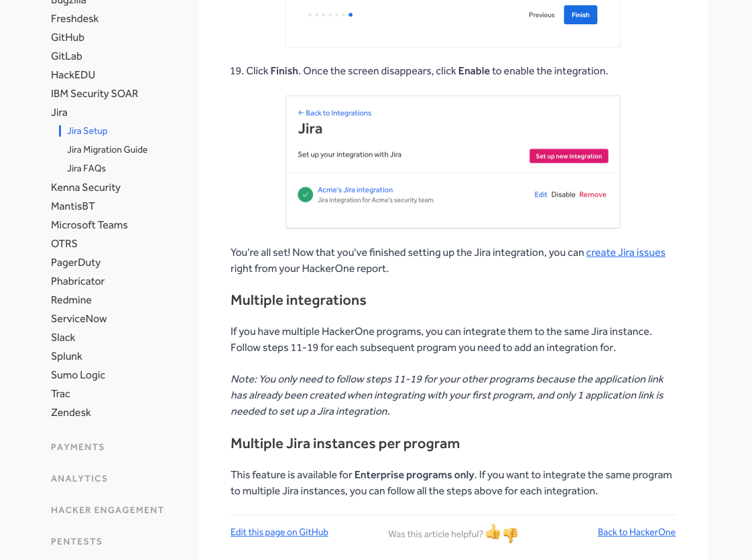Collapse the Jira section in the sidebar
Screen dimensions: 752x560
point(59,112)
